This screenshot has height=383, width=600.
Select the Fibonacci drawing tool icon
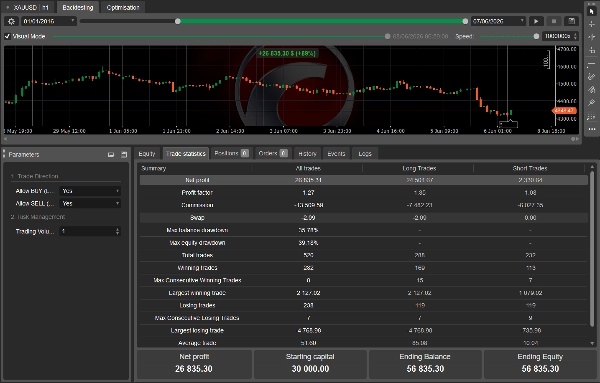(x=592, y=116)
